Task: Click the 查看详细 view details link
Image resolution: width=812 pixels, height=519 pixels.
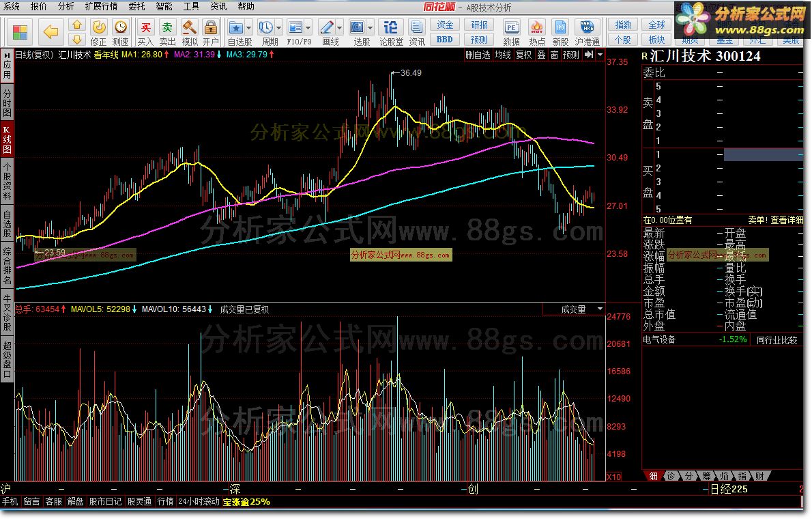Action: 787,220
